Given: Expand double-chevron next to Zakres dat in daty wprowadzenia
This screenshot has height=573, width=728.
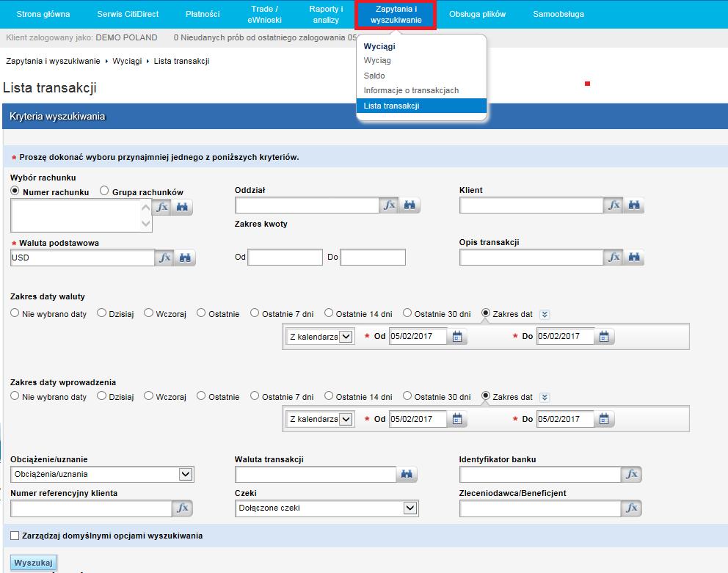Looking at the screenshot, I should 545,397.
